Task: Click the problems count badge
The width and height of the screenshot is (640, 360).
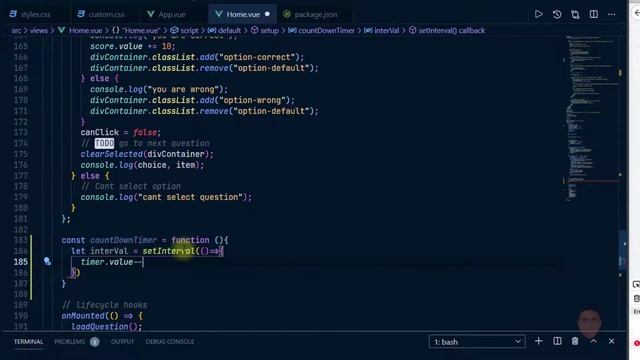Action: click(x=95, y=342)
